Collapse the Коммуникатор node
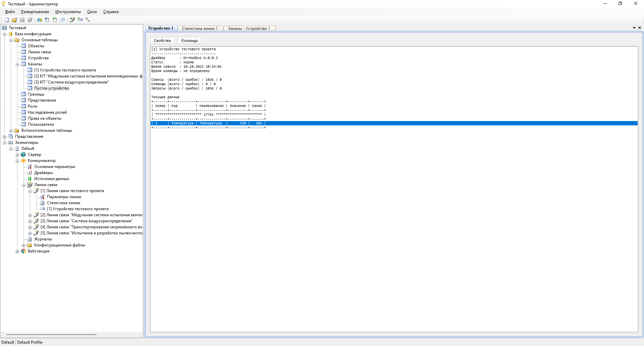Image resolution: width=644 pixels, height=346 pixels. 17,161
